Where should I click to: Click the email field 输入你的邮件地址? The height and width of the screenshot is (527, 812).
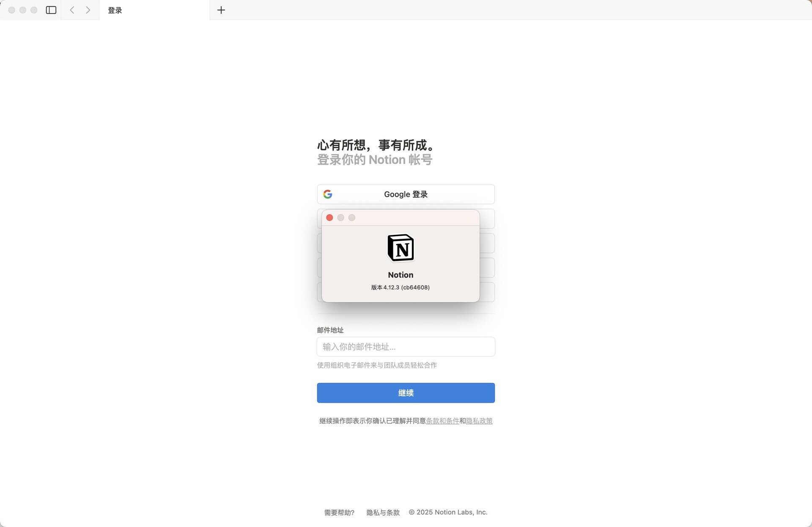405,347
